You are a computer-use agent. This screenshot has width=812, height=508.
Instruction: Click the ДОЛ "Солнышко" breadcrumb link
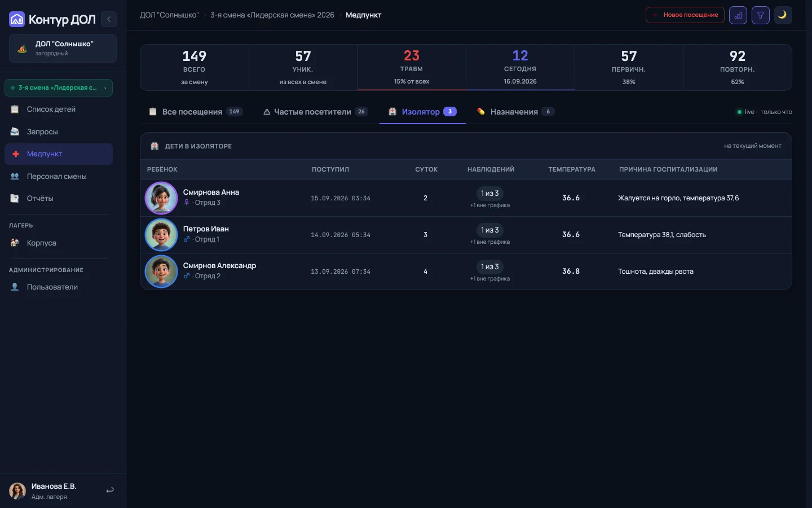point(170,15)
